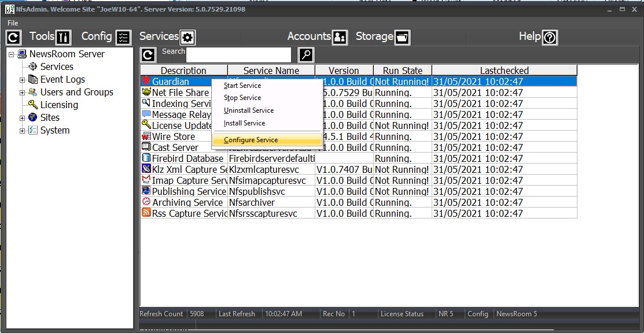Screen dimensions: 644x333
Task: Choose Stop Service from context menu
Action: coord(267,98)
